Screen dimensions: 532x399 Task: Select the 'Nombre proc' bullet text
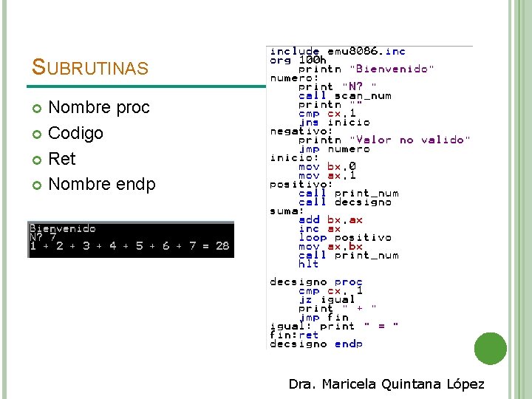point(99,108)
